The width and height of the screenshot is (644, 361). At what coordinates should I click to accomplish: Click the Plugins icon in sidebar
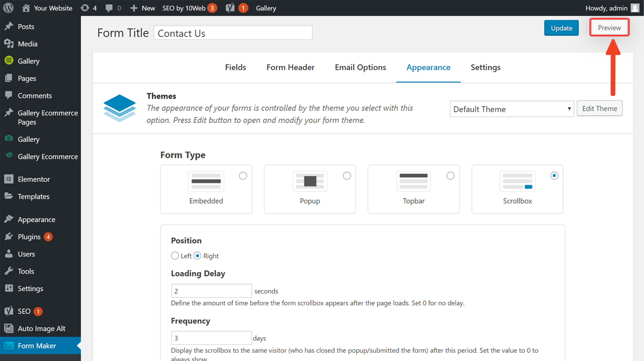click(x=9, y=236)
